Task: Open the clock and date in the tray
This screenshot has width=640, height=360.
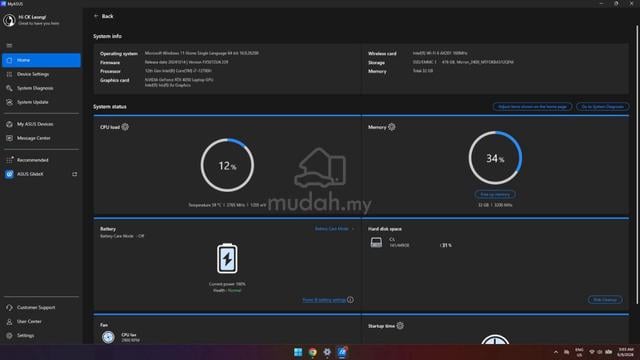Action: pos(625,352)
